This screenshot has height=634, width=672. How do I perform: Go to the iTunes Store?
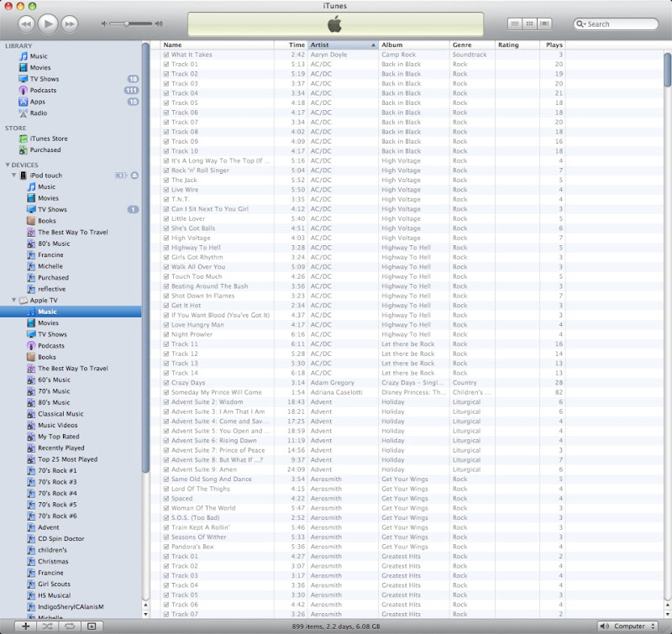49,139
